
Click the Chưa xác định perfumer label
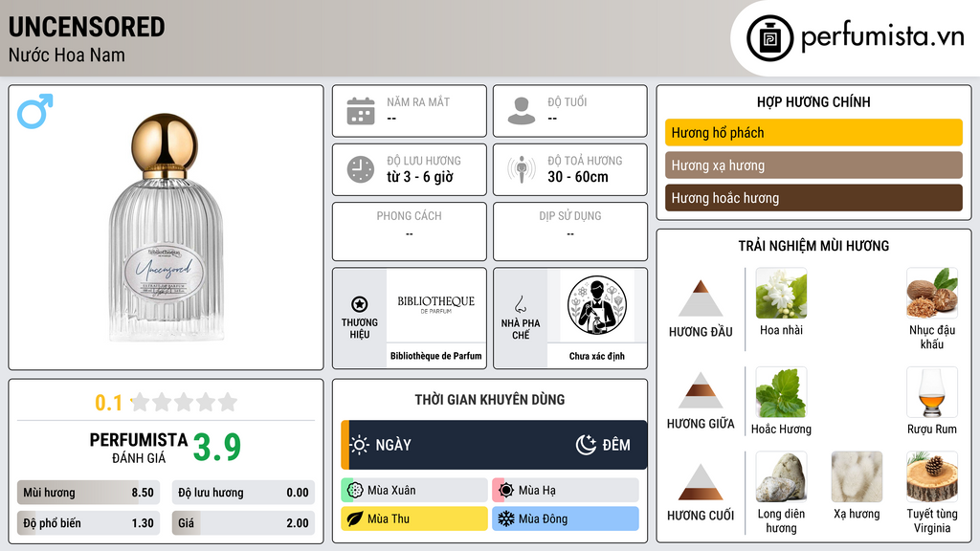pyautogui.click(x=597, y=356)
